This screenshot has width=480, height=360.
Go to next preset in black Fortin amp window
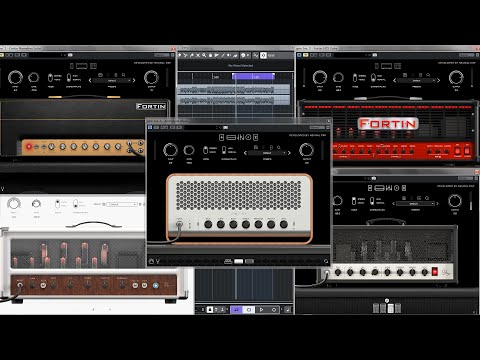point(134,81)
